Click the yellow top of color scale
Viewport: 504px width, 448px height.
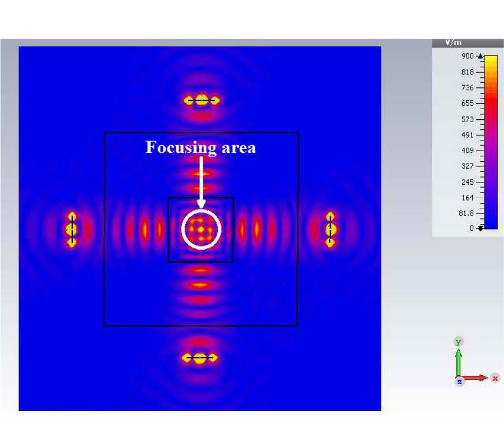pos(490,59)
